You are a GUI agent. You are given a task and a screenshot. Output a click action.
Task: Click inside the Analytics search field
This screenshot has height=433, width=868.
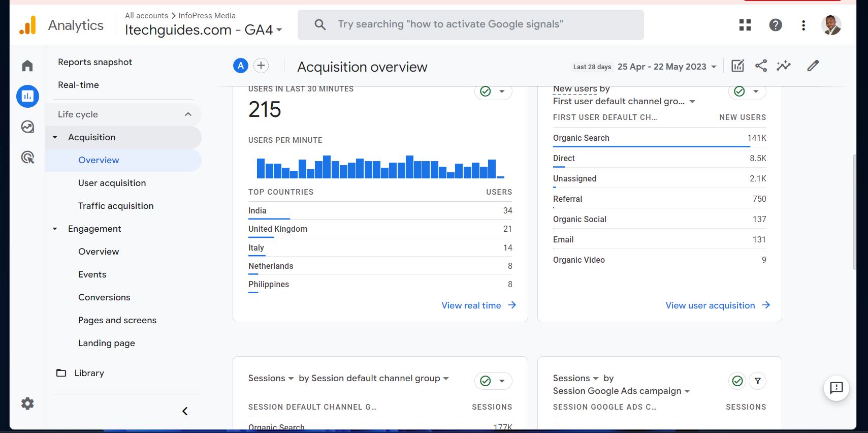click(x=471, y=24)
